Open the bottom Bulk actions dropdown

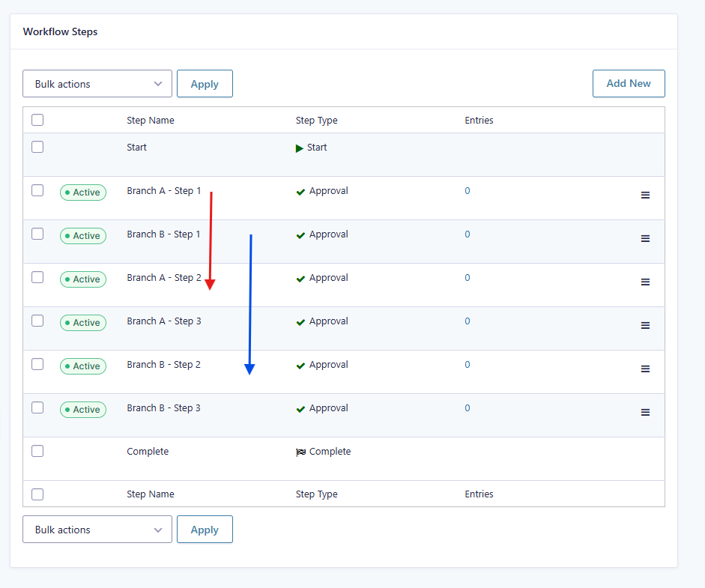[97, 529]
